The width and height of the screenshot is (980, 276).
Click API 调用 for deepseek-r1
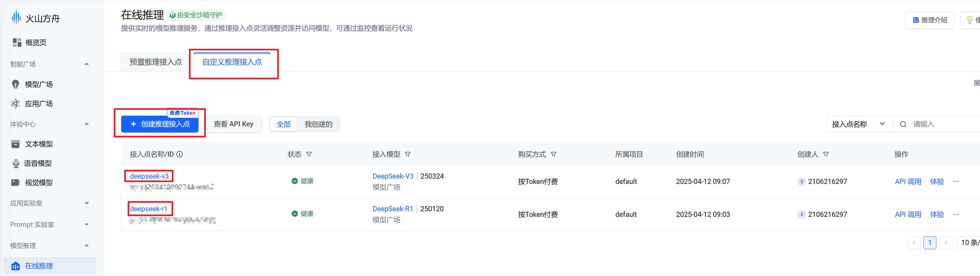pyautogui.click(x=908, y=214)
